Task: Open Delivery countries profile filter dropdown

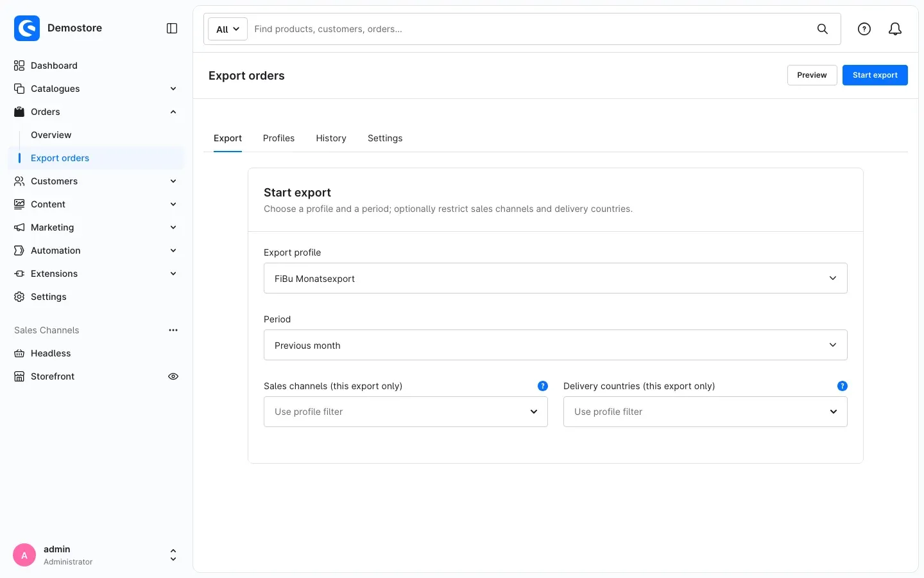Action: pyautogui.click(x=705, y=412)
